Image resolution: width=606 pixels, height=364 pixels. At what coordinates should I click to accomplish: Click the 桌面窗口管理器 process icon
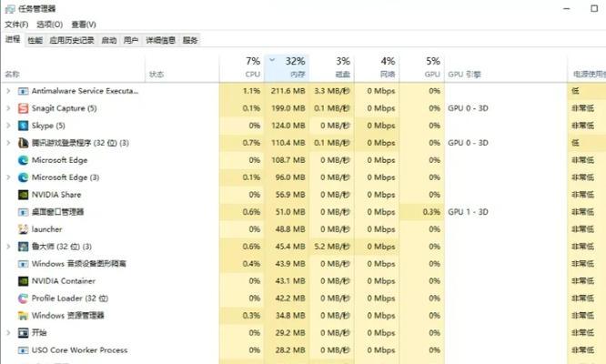pos(23,212)
